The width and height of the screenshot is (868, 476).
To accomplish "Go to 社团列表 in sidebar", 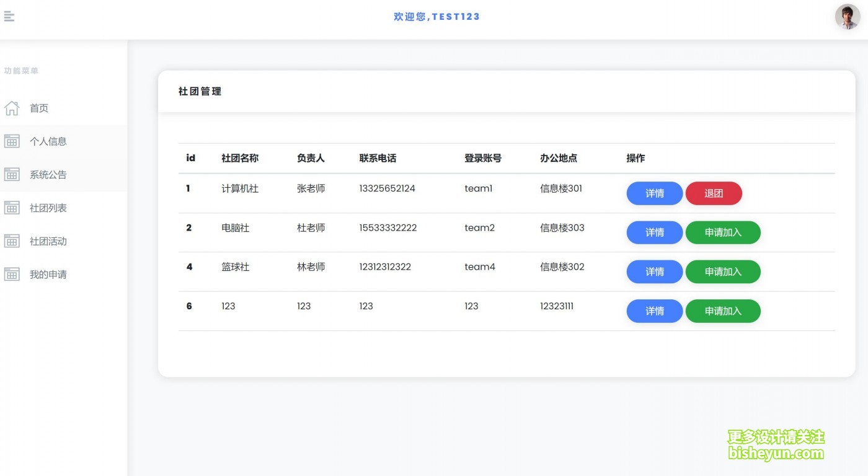I will (x=48, y=208).
